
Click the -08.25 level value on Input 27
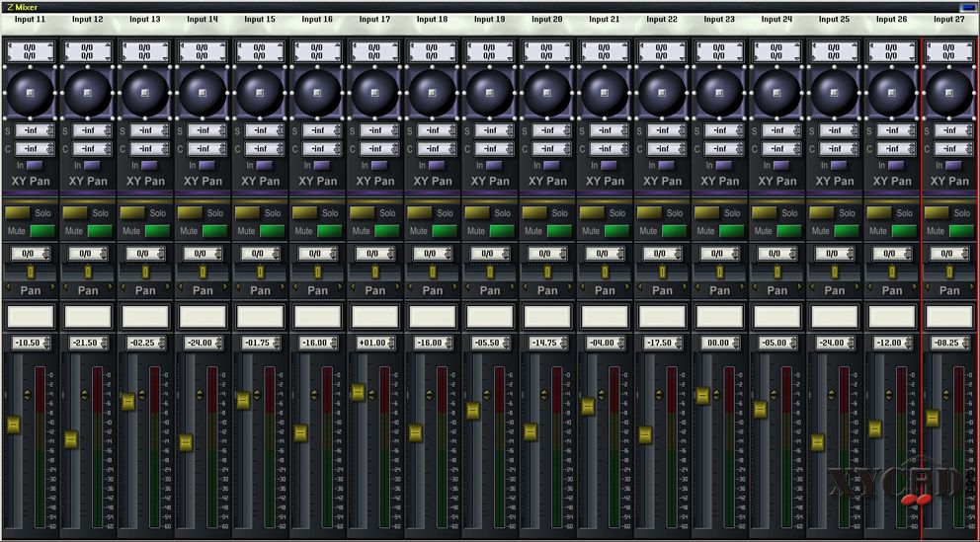pyautogui.click(x=946, y=344)
